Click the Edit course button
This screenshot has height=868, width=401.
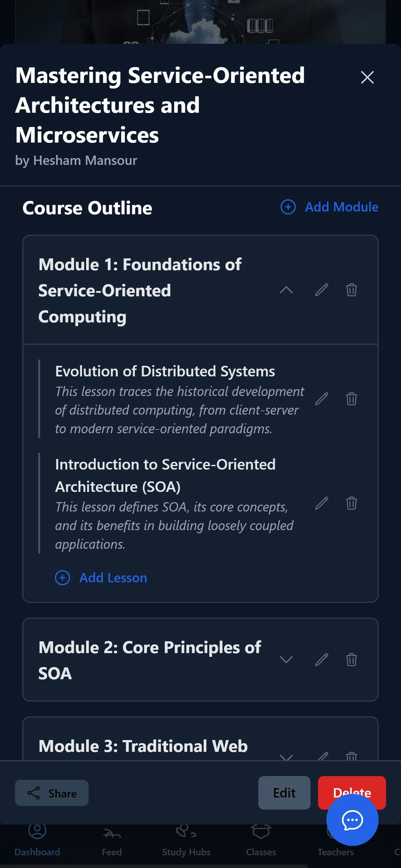point(284,793)
